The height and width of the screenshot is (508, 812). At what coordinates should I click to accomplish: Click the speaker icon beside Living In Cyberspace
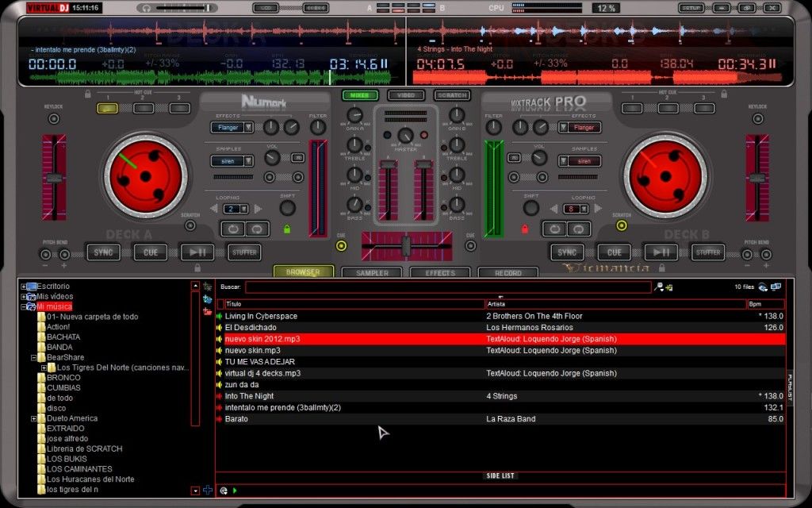219,316
